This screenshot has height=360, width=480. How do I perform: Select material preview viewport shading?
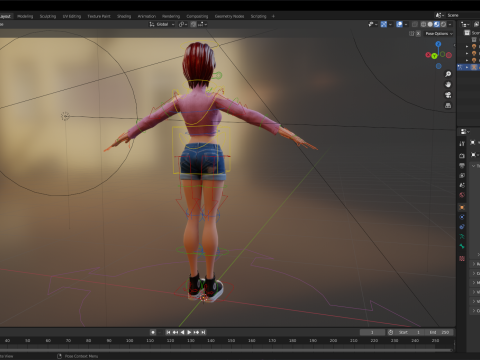(437, 24)
